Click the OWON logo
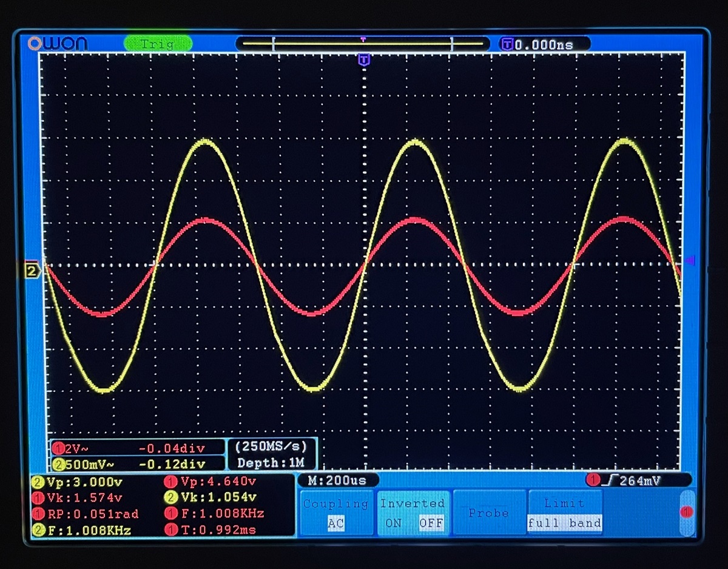This screenshot has height=569, width=728. [x=58, y=44]
